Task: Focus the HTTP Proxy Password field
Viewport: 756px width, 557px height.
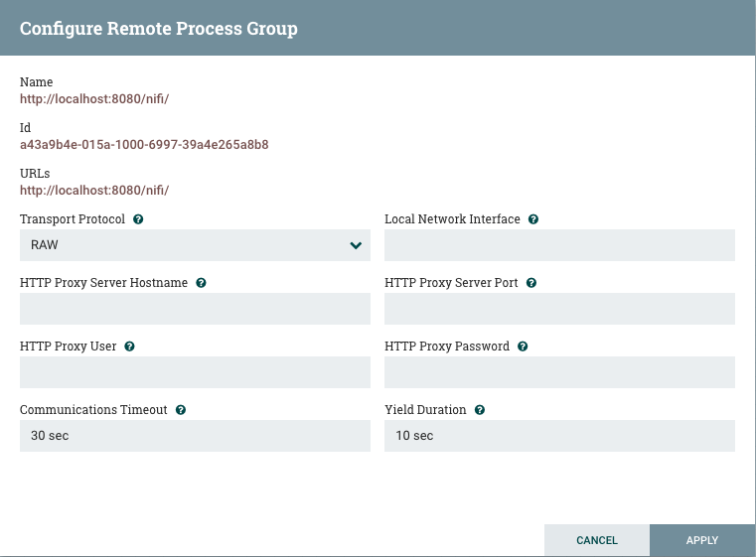Action: pos(559,372)
